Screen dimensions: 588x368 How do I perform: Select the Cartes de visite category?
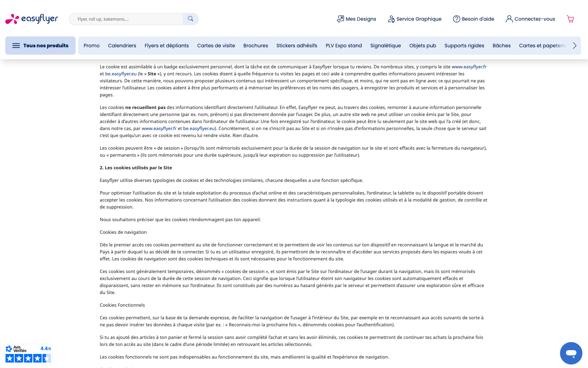click(216, 46)
